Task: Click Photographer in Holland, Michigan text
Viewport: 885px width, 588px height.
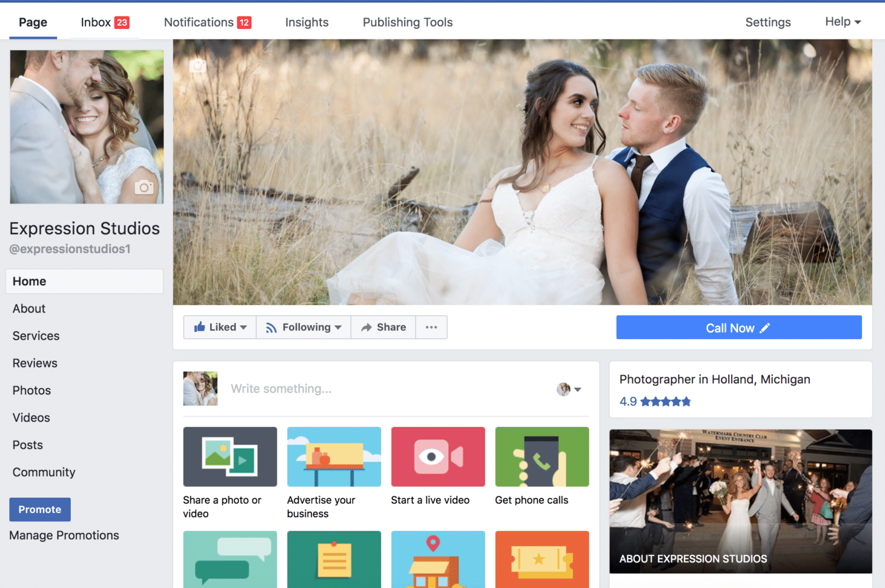Action: point(714,379)
